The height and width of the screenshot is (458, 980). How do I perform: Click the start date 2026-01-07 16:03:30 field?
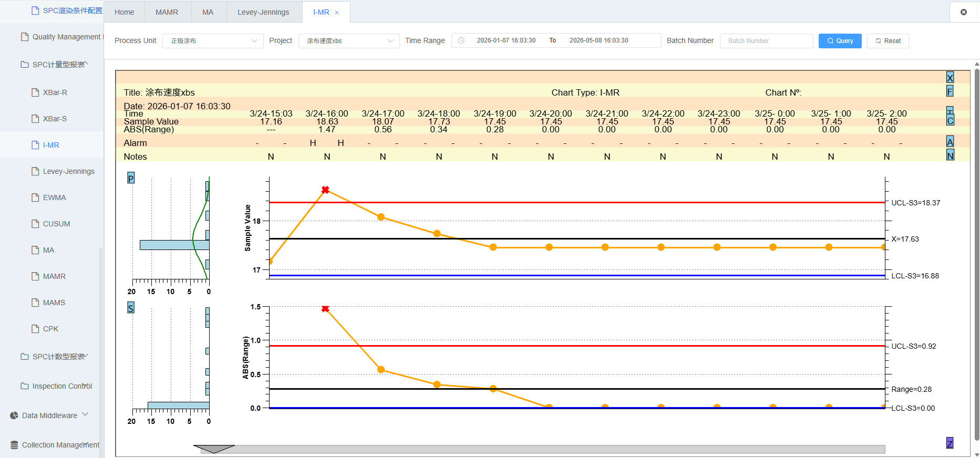(x=506, y=40)
